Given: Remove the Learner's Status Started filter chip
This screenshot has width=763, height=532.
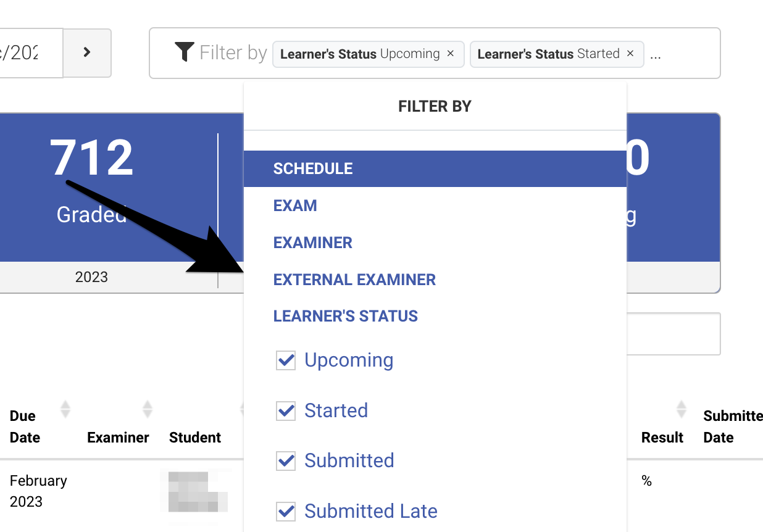Looking at the screenshot, I should click(630, 54).
